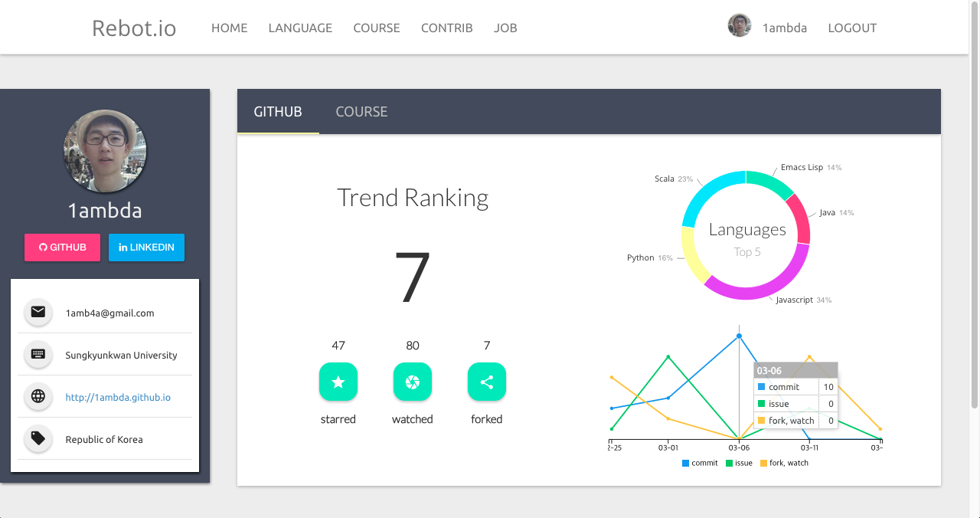Click the 1amb4a@gmail.com email text
This screenshot has height=518, width=980.
pyautogui.click(x=109, y=313)
